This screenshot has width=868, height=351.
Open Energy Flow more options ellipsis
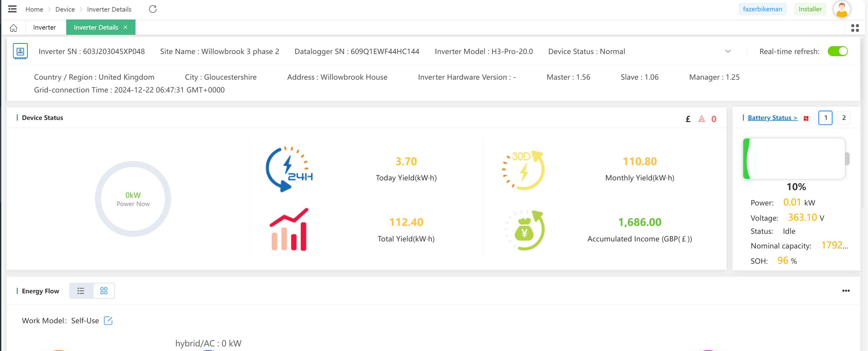pyautogui.click(x=846, y=291)
